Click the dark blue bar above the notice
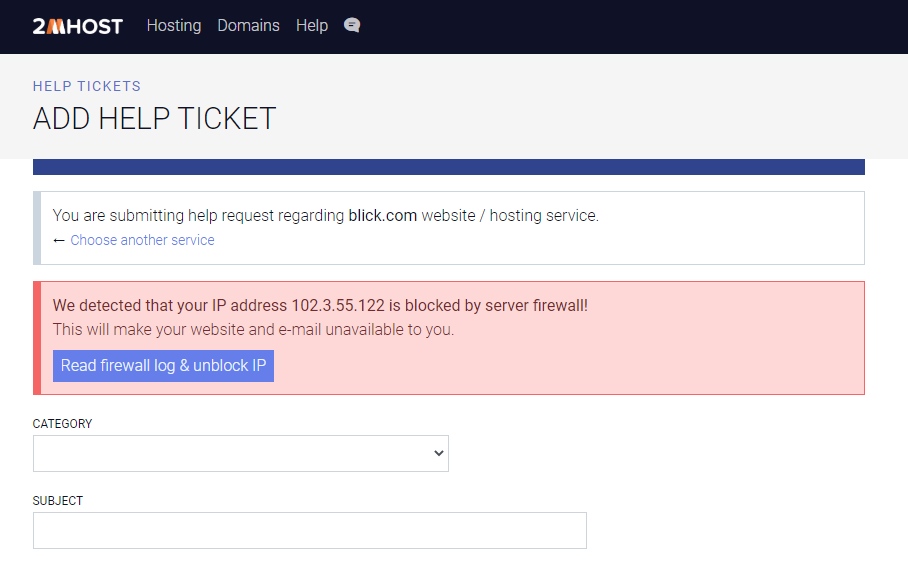The width and height of the screenshot is (908, 565). click(448, 167)
